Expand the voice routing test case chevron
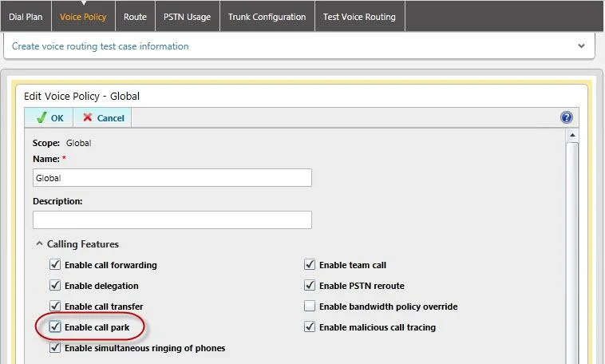This screenshot has height=364, width=605. 581,46
